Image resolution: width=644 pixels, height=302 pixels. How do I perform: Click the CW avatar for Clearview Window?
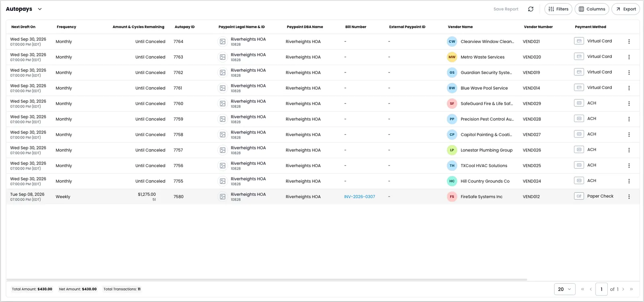[452, 41]
